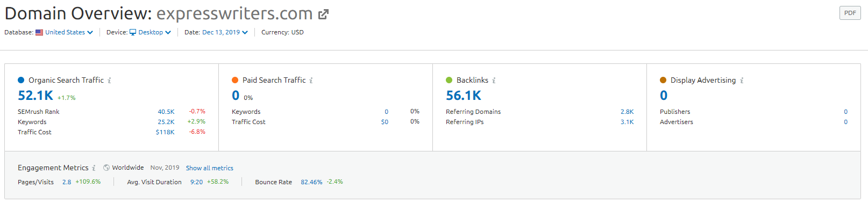Click the 25.2K organic keywords value
This screenshot has height=210, width=868.
point(166,122)
